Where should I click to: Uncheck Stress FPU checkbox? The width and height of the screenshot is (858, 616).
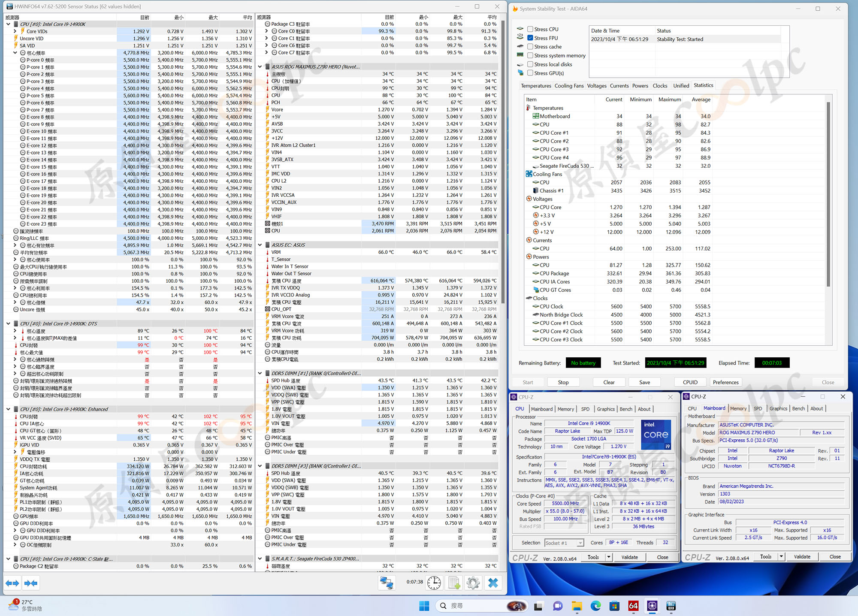tap(530, 38)
